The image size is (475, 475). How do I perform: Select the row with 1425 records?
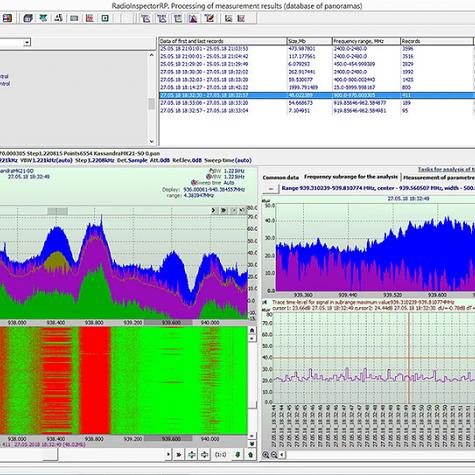316,80
